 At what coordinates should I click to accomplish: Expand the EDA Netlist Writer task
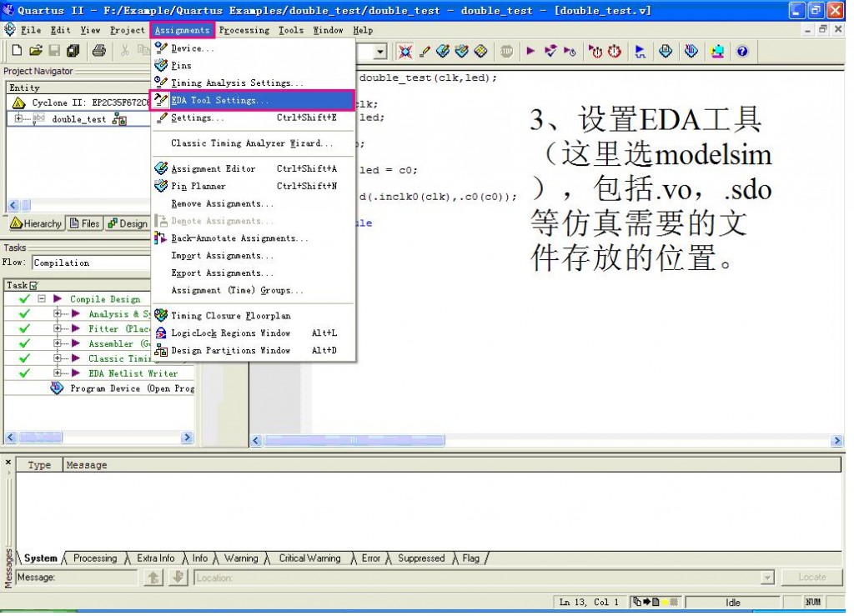58,375
